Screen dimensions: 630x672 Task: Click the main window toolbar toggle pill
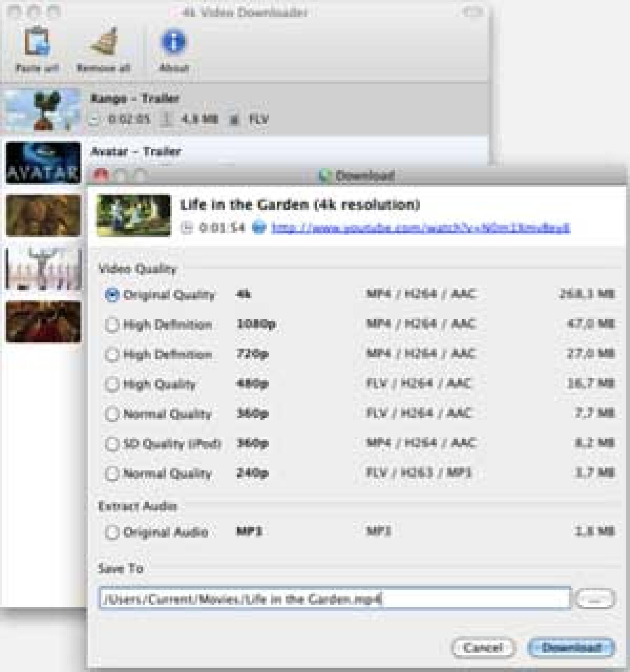[473, 12]
